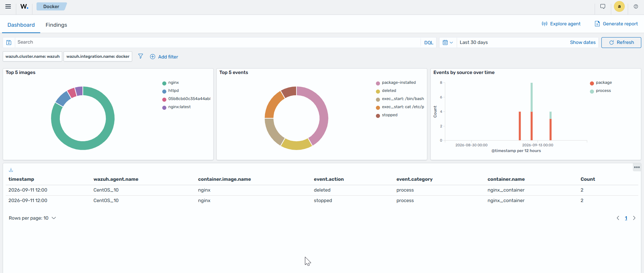644x273 pixels.
Task: Open the calendar quick menu dropdown
Action: 448,43
